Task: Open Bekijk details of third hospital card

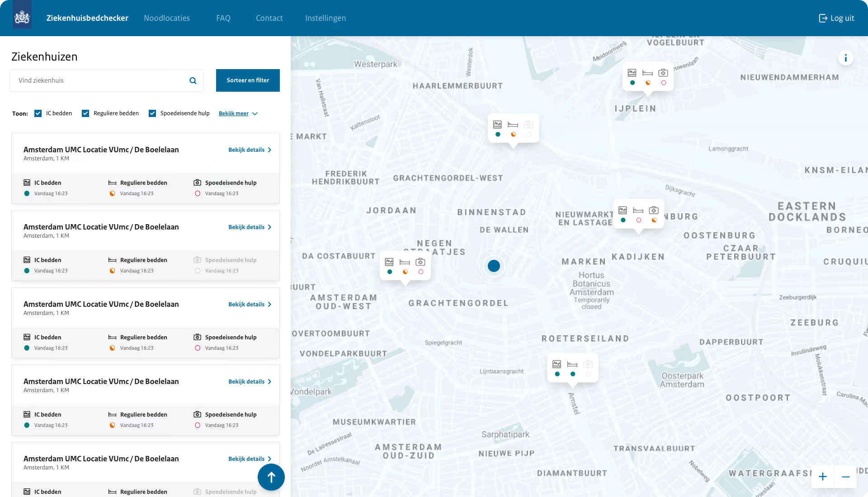Action: coord(250,305)
